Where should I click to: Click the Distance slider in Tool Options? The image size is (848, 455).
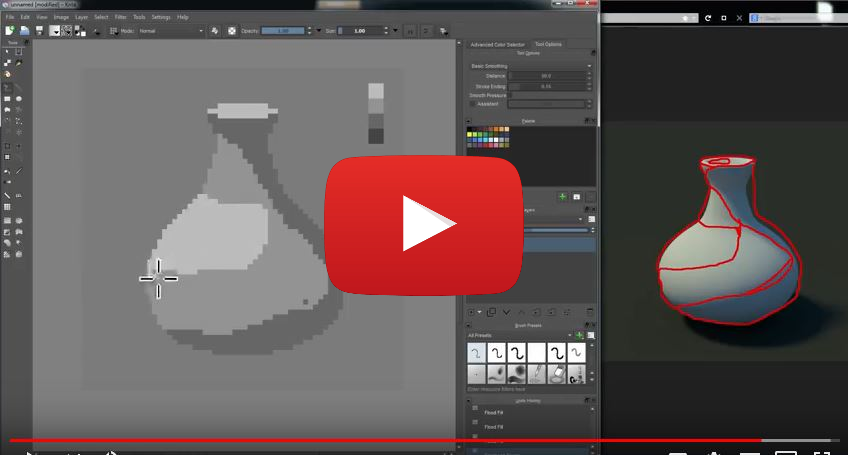click(x=546, y=76)
